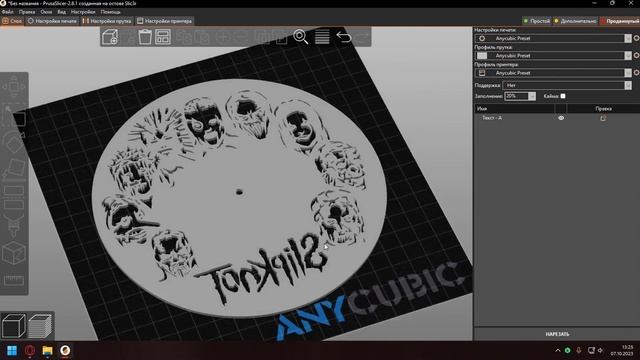Open Opera browser from taskbar
The height and width of the screenshot is (360, 640).
pyautogui.click(x=29, y=350)
